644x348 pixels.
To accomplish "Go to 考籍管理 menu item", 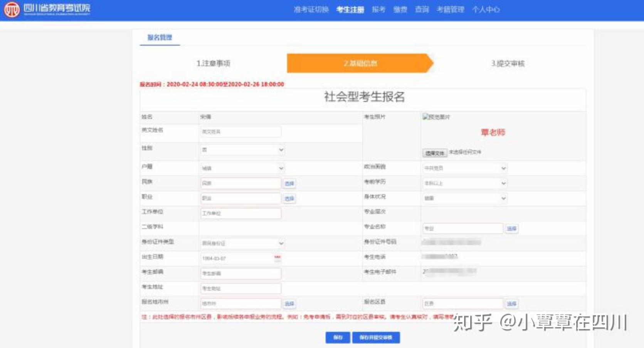I will [x=450, y=10].
